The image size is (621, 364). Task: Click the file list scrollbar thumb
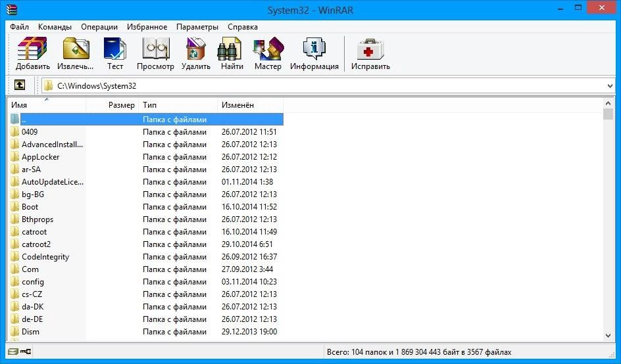(x=609, y=114)
